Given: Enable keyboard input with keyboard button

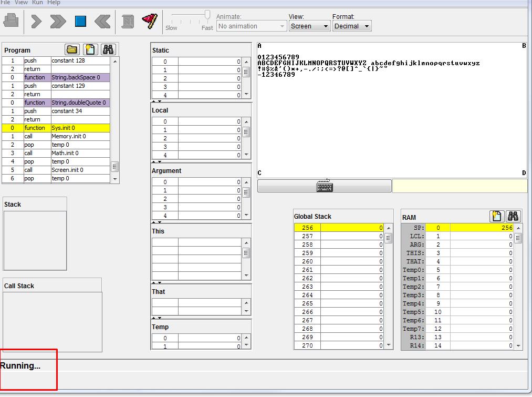Looking at the screenshot, I should coord(325,186).
